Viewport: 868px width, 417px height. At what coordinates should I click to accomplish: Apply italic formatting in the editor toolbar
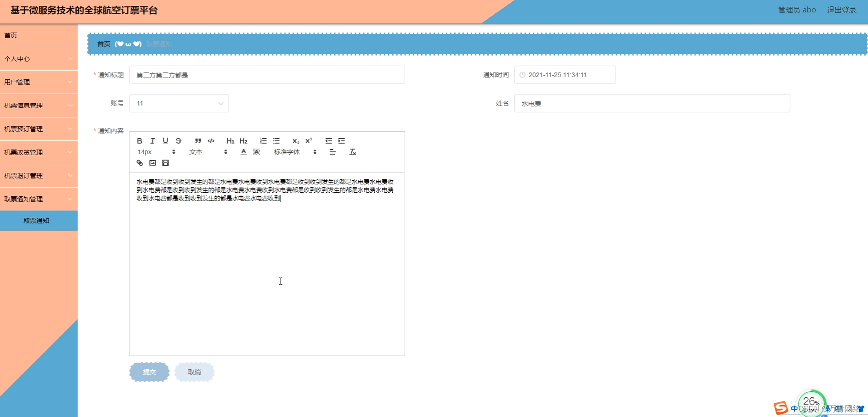point(152,141)
